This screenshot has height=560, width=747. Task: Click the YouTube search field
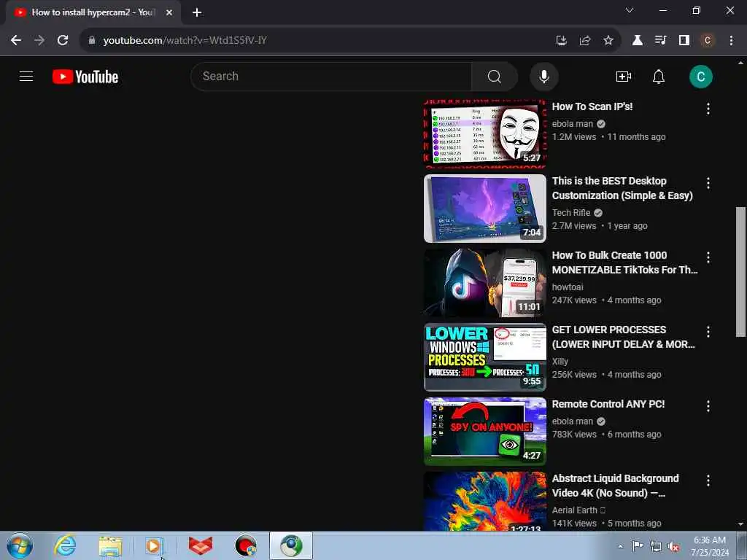coord(330,76)
